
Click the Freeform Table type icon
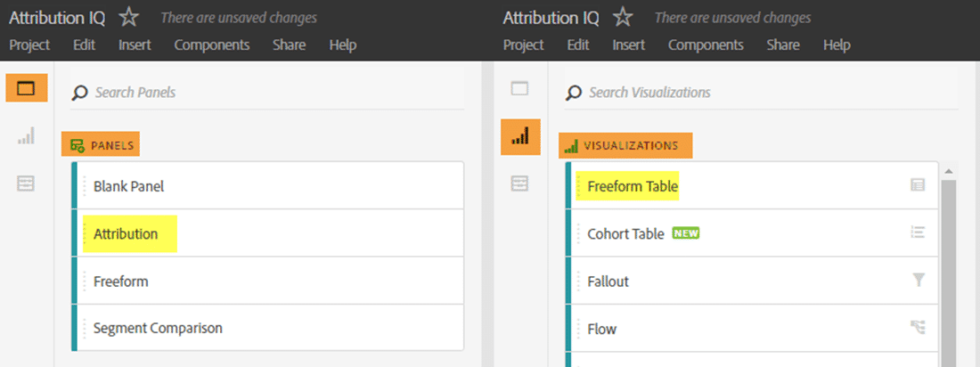(x=918, y=185)
